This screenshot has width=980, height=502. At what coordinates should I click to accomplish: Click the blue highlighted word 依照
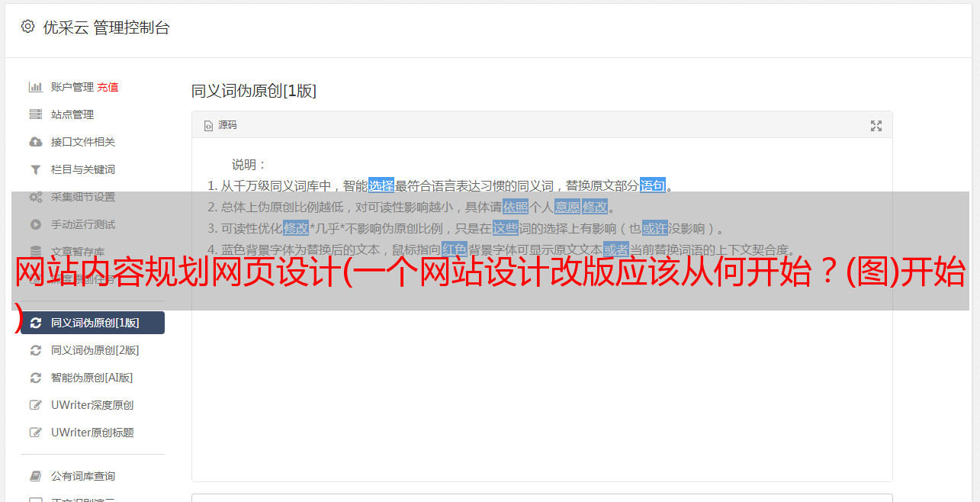pyautogui.click(x=516, y=207)
